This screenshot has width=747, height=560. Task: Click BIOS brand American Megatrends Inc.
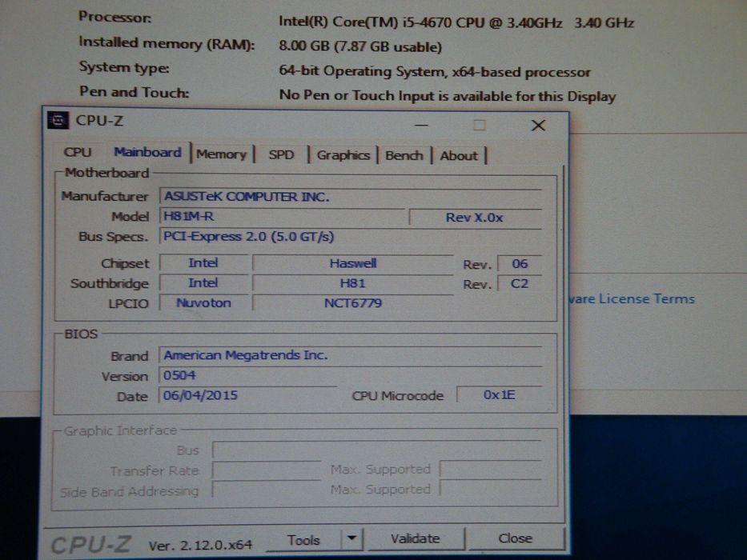click(350, 355)
